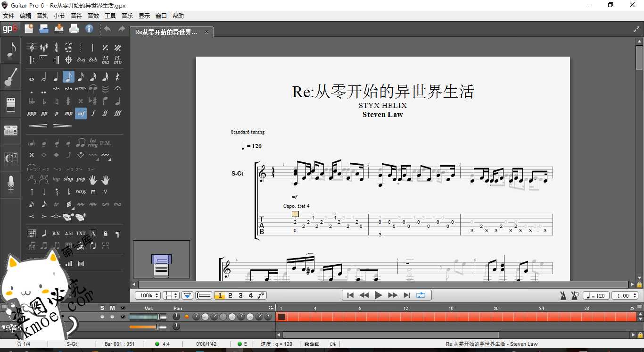Undo the last action

(x=107, y=29)
